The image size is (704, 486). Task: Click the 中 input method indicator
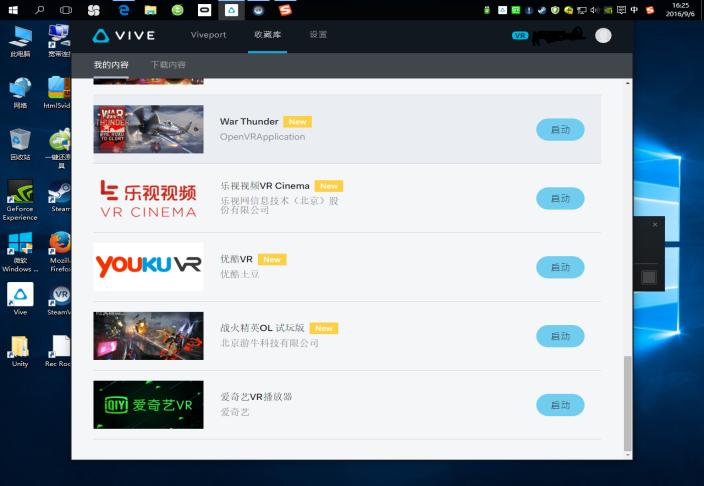click(x=634, y=10)
